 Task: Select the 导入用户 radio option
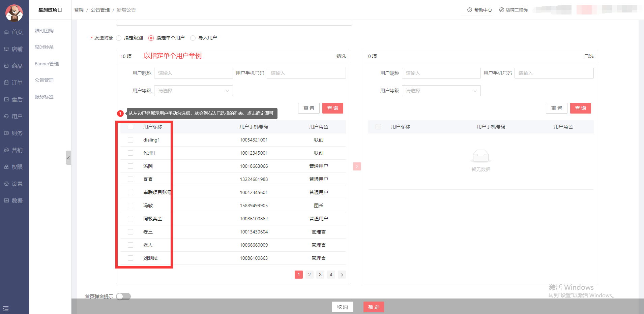[193, 38]
